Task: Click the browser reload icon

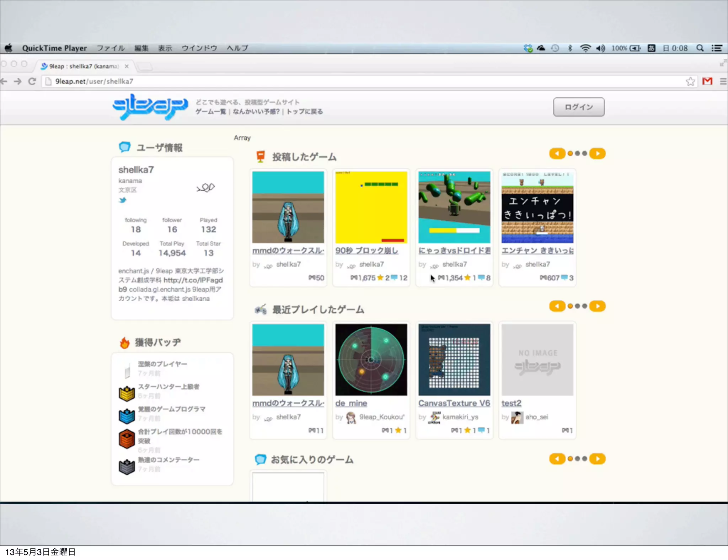Action: [x=32, y=81]
